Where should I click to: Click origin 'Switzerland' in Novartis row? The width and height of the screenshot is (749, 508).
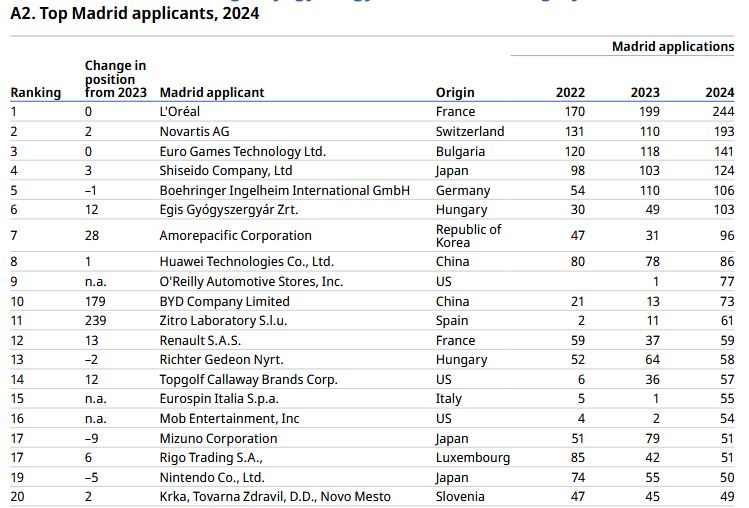point(470,131)
